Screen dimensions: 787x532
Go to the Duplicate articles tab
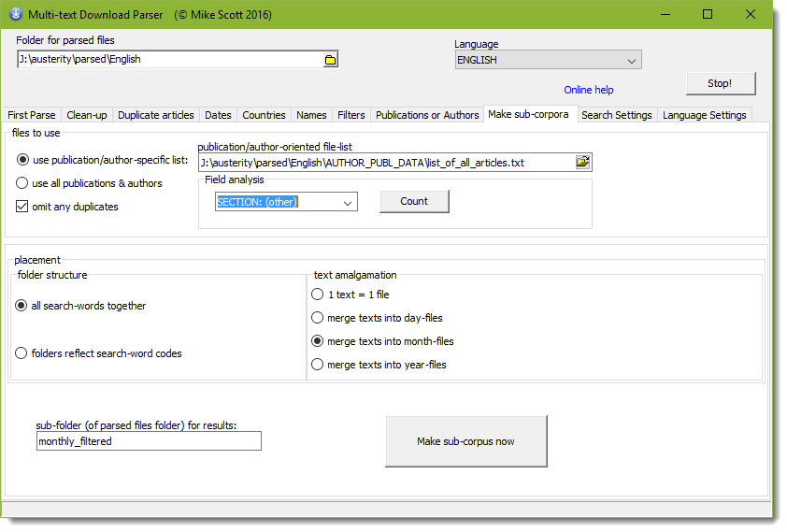tap(156, 115)
